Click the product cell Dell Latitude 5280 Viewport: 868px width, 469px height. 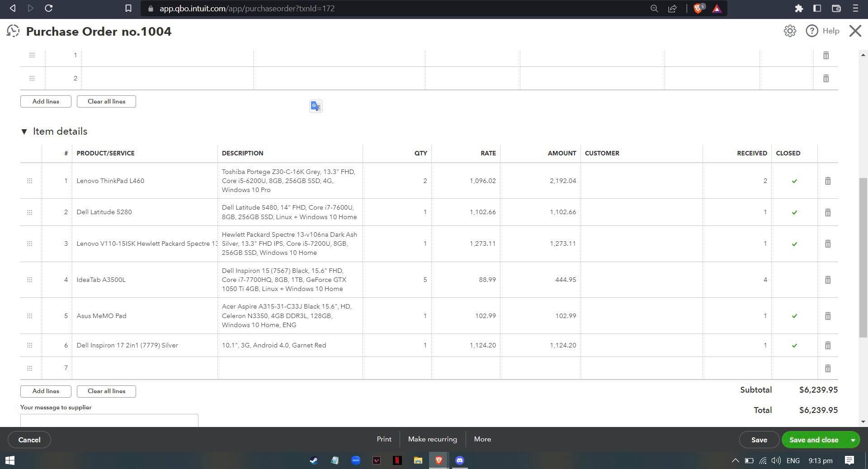click(x=145, y=212)
